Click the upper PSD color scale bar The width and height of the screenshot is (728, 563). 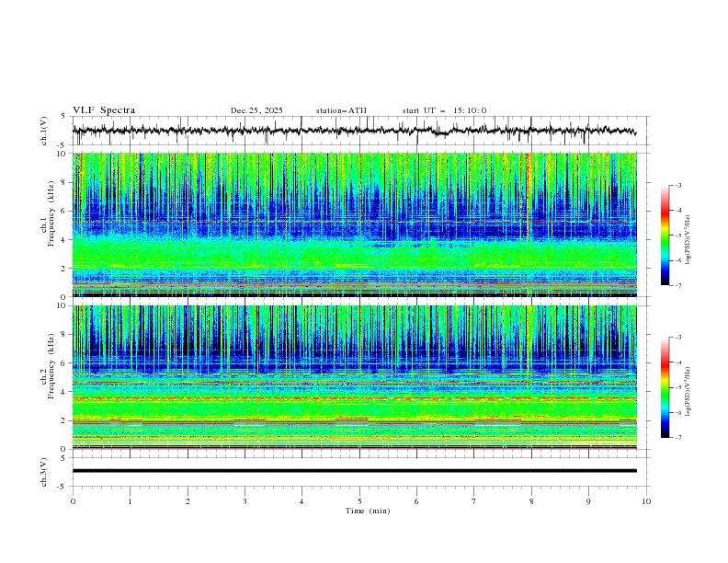665,236
